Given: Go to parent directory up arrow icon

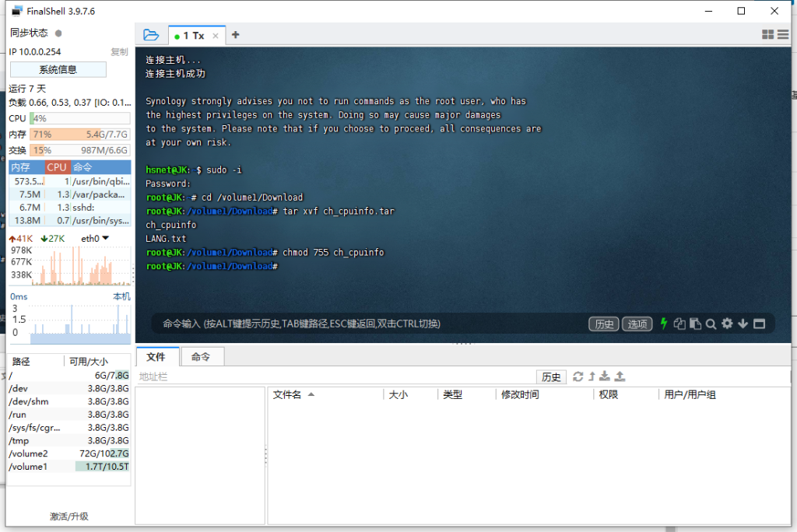Looking at the screenshot, I should point(592,376).
